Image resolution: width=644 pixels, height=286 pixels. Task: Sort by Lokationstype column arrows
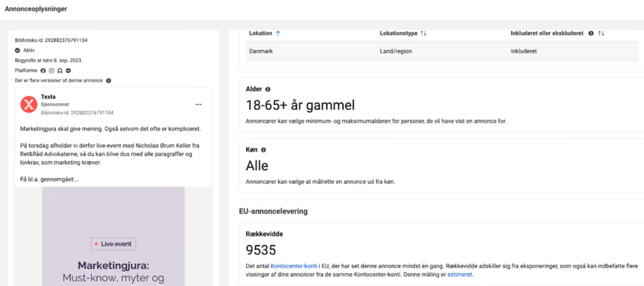coord(423,33)
